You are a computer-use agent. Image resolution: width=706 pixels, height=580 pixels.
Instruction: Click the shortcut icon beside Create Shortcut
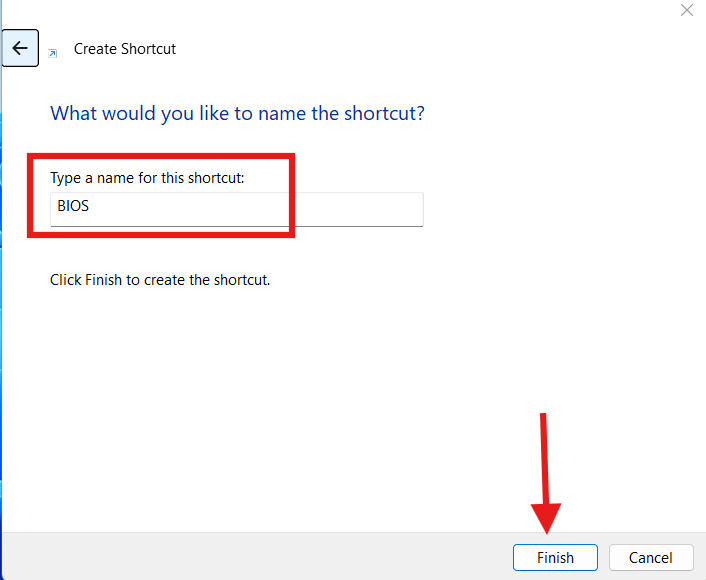point(53,53)
